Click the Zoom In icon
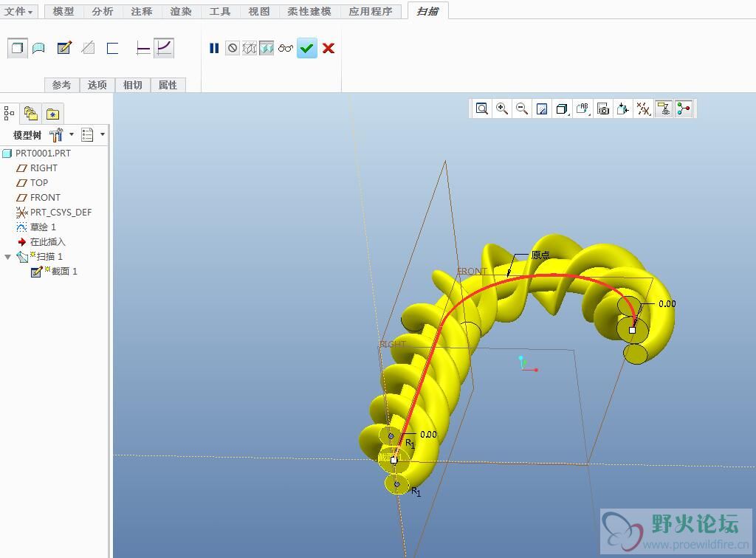The width and height of the screenshot is (756, 558). click(502, 109)
